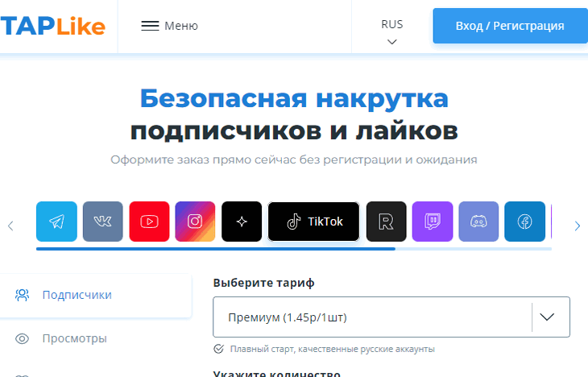Choose the Подписчики category

click(x=96, y=295)
